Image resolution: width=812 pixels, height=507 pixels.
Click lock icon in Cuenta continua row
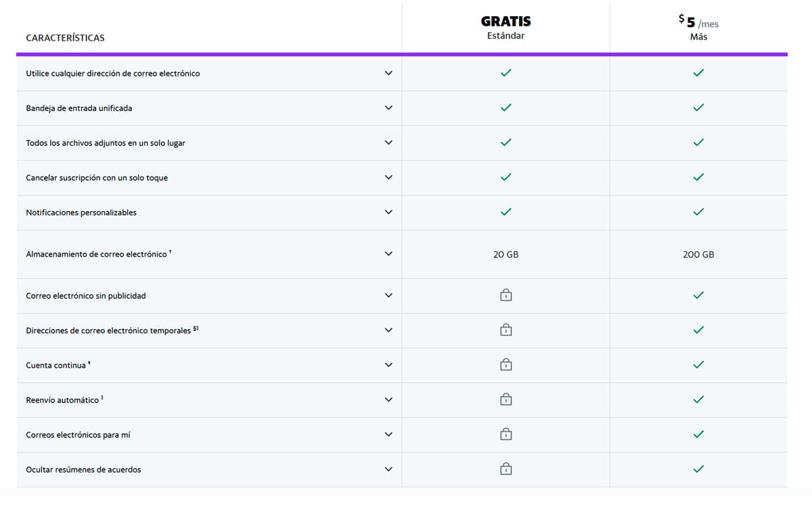pyautogui.click(x=505, y=365)
